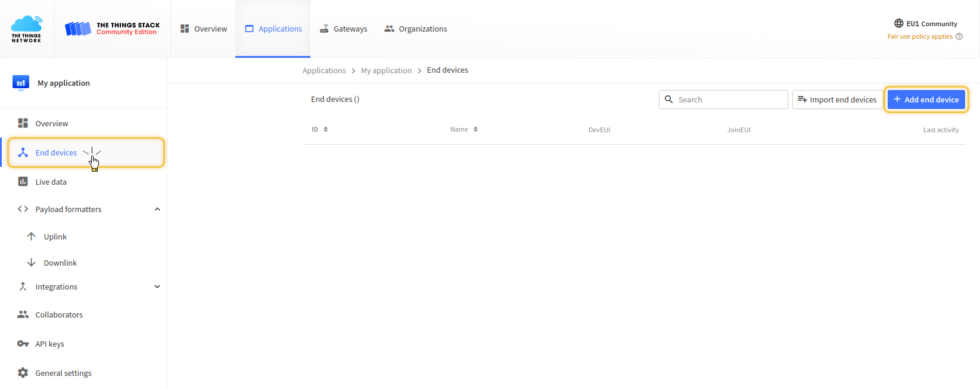Open General settings in sidebar
The image size is (980, 389).
pos(63,373)
